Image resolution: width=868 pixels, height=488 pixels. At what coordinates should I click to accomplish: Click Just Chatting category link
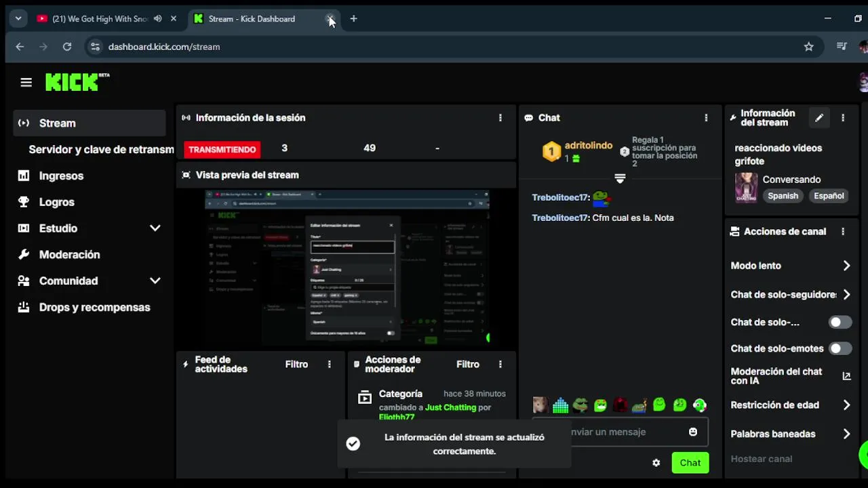(x=450, y=407)
